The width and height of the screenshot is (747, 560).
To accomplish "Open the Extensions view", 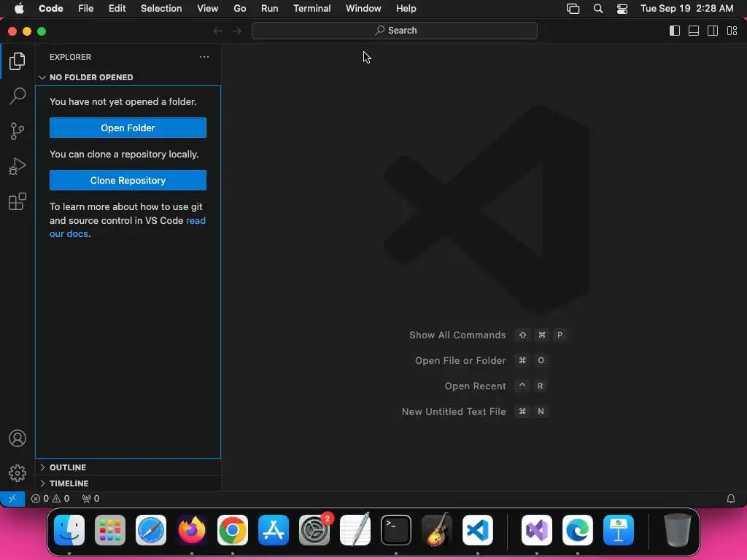I will 18,201.
